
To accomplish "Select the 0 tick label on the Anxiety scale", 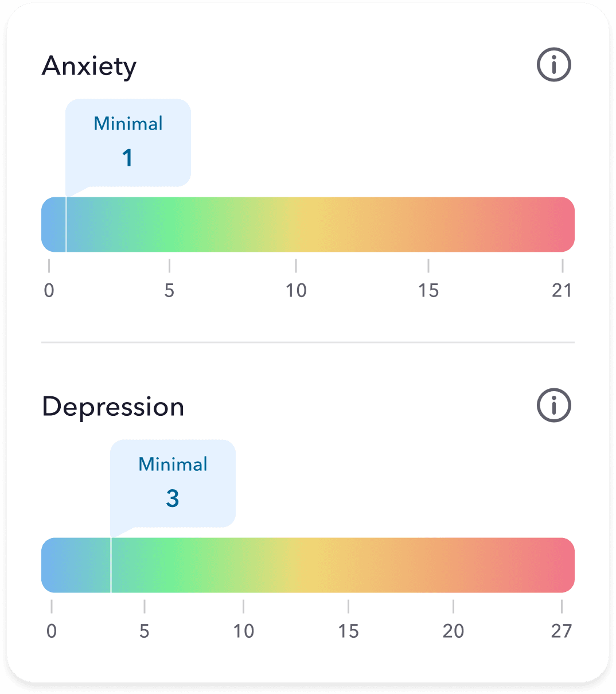I will [x=49, y=290].
